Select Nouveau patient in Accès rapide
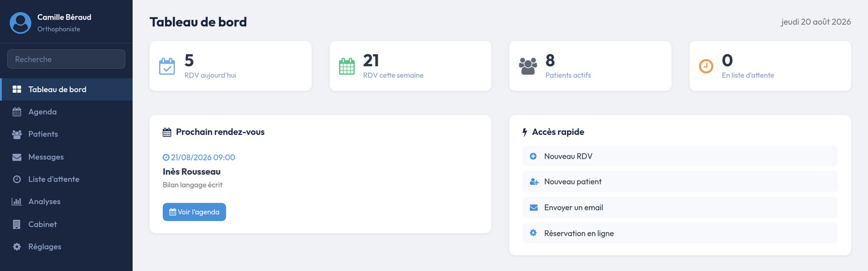The height and width of the screenshot is (271, 868). (x=680, y=182)
